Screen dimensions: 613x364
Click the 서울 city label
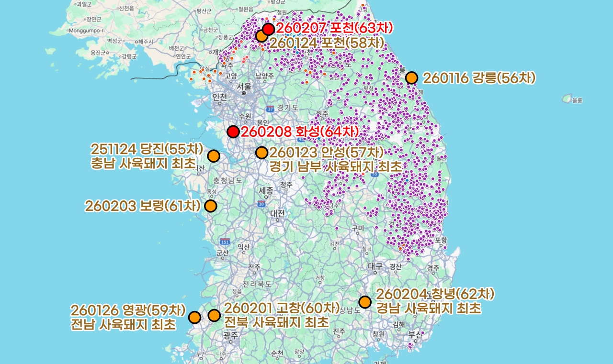coord(244,87)
